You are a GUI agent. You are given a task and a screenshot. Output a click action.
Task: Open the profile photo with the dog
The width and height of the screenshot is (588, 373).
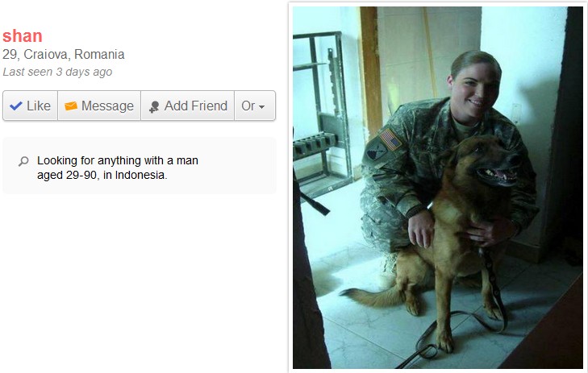click(x=438, y=187)
